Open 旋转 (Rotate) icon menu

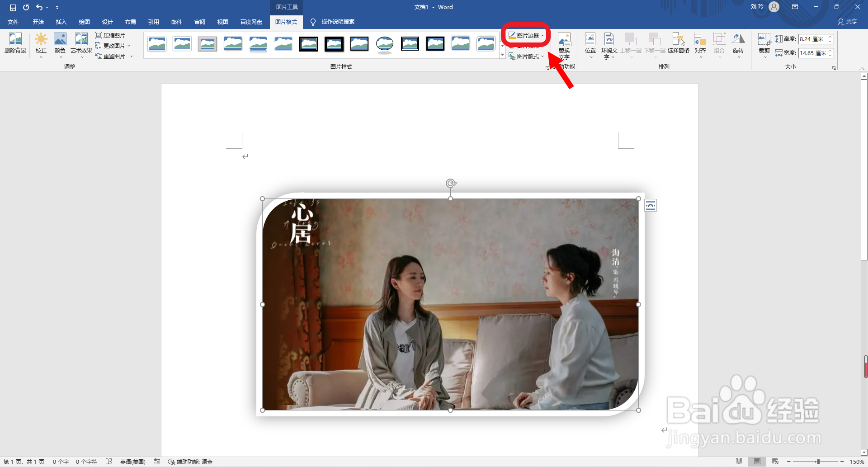[738, 45]
